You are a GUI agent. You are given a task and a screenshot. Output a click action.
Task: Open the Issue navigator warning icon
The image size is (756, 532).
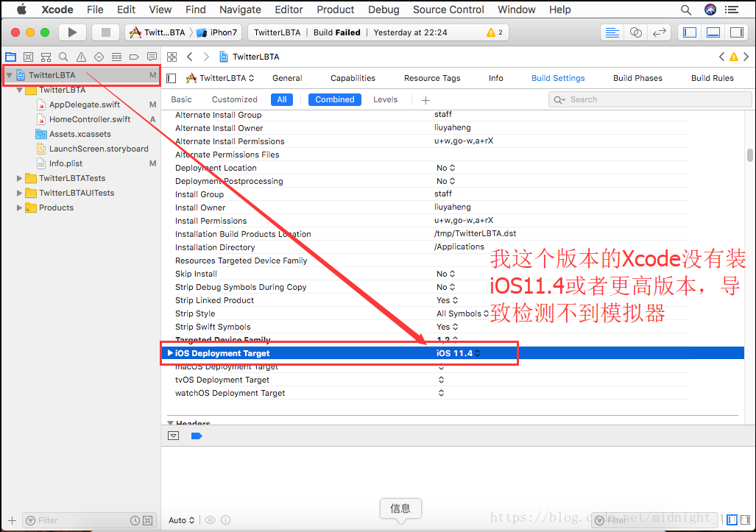coord(81,57)
